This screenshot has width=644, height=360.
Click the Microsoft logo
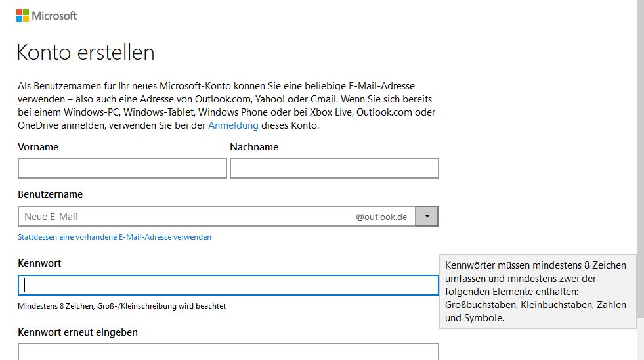pyautogui.click(x=47, y=16)
